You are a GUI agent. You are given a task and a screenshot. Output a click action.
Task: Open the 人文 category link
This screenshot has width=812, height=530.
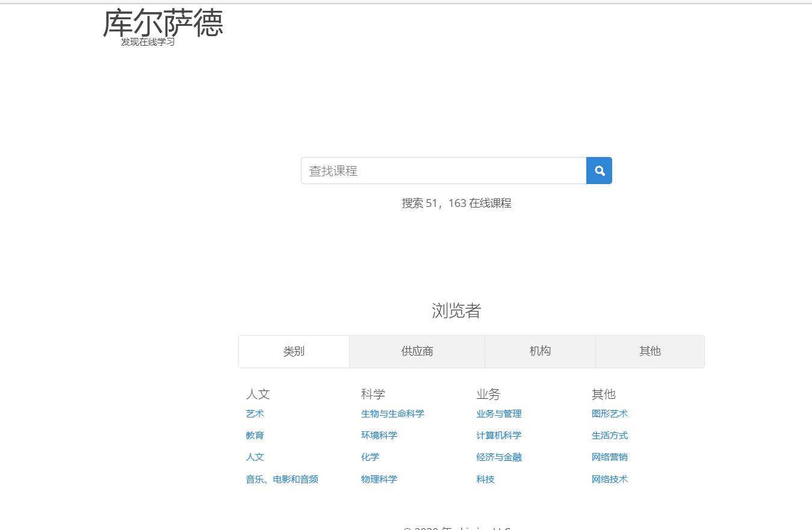[x=255, y=457]
